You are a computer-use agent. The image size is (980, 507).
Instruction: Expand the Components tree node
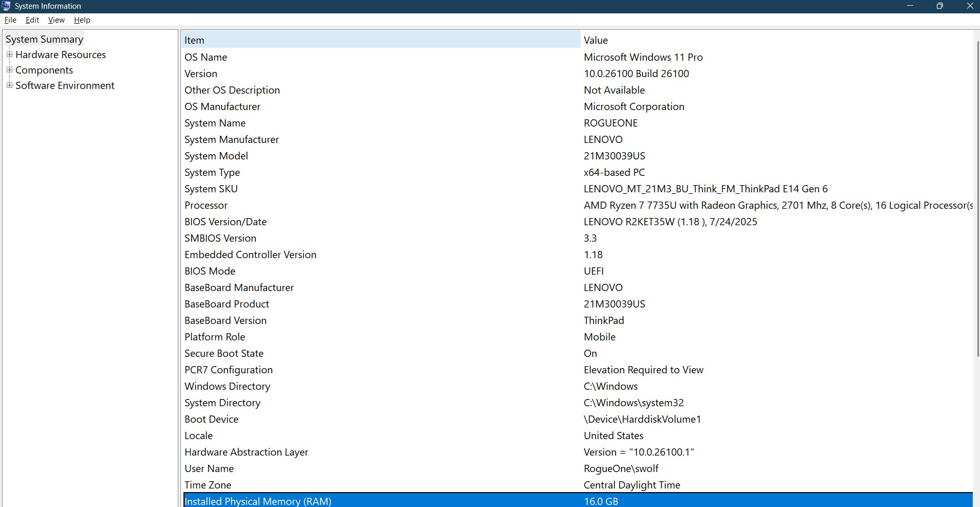[x=9, y=69]
